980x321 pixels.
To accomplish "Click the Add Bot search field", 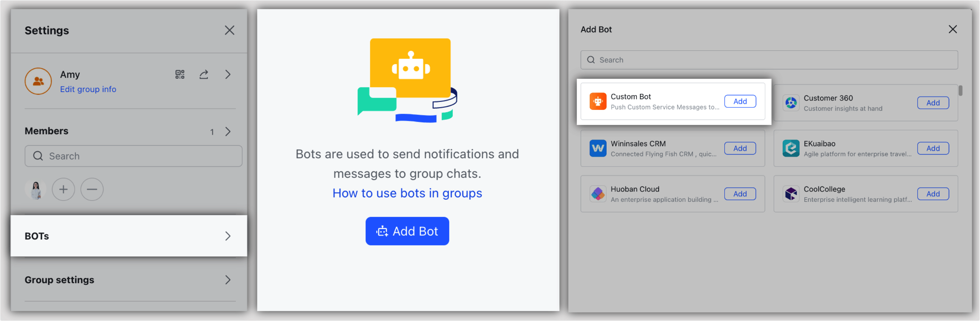I will pos(768,60).
